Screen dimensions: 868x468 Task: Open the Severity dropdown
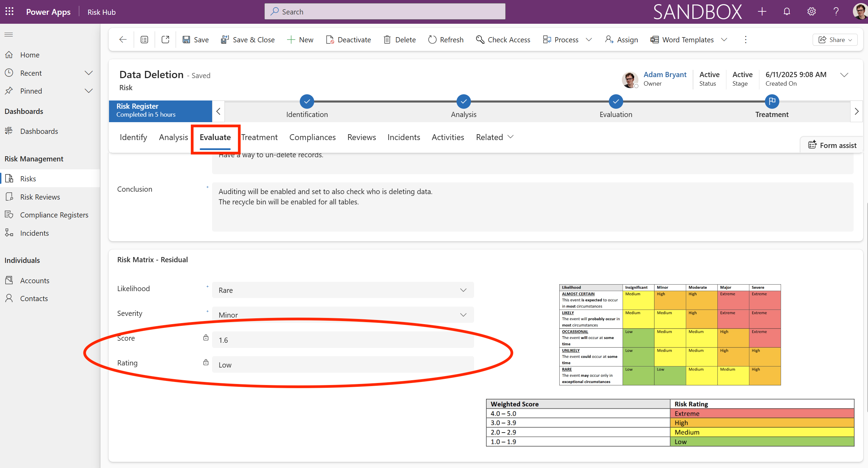[343, 315]
